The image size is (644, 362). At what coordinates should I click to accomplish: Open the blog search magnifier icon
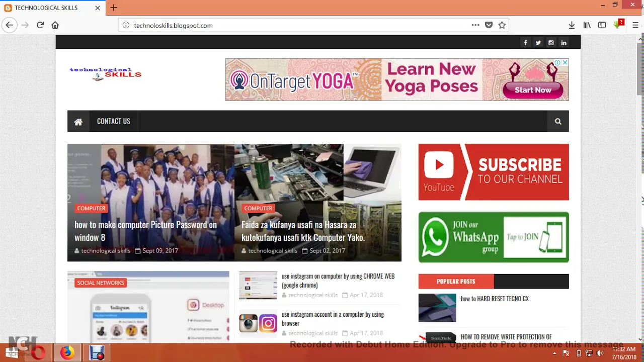558,121
